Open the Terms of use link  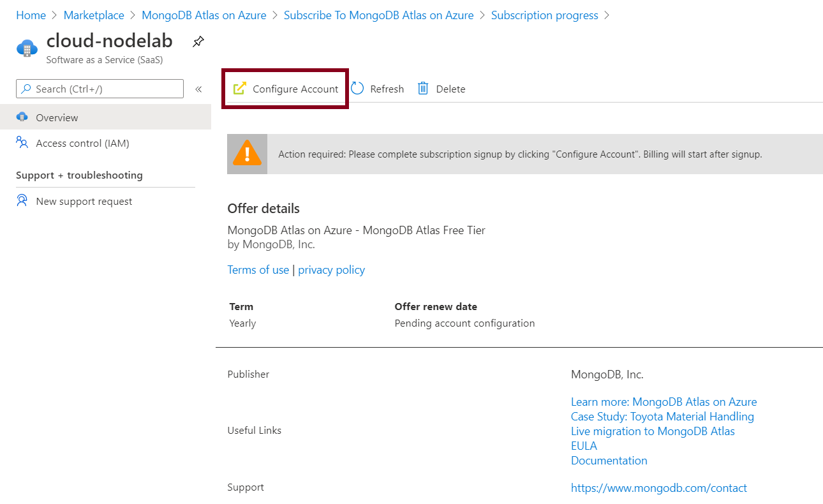258,269
